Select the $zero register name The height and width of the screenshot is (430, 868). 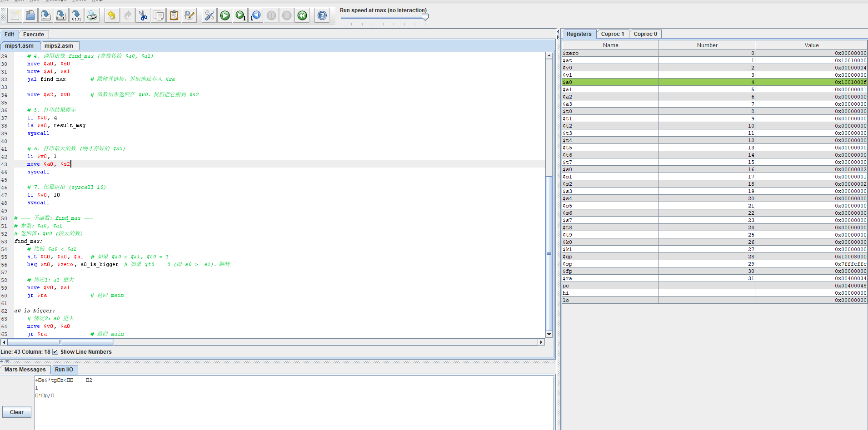point(570,53)
